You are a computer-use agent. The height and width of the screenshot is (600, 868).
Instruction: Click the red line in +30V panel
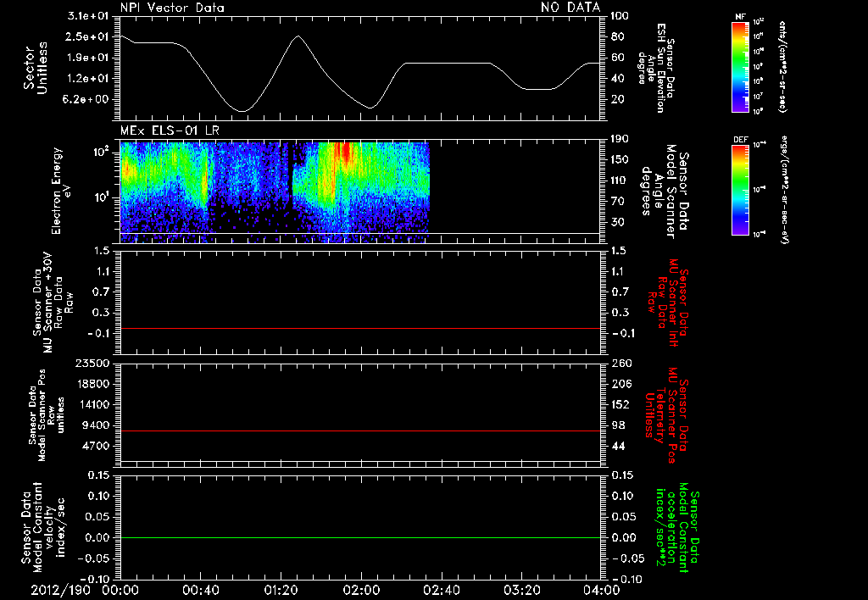click(360, 328)
